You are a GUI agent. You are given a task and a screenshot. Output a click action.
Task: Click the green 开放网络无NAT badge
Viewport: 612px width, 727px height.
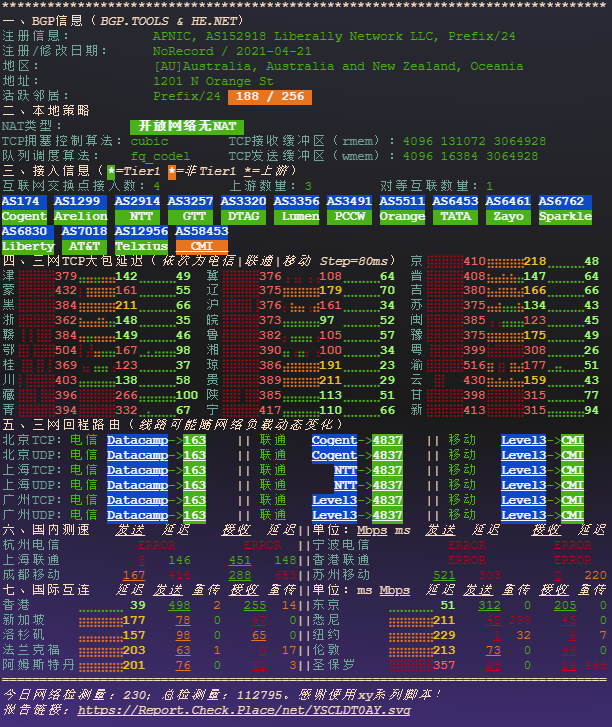(x=187, y=126)
